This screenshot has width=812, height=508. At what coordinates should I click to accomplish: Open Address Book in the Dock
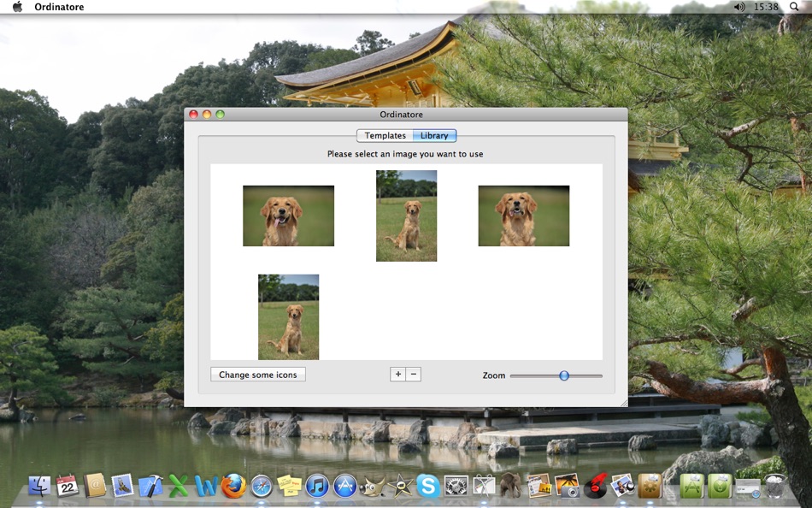[95, 487]
